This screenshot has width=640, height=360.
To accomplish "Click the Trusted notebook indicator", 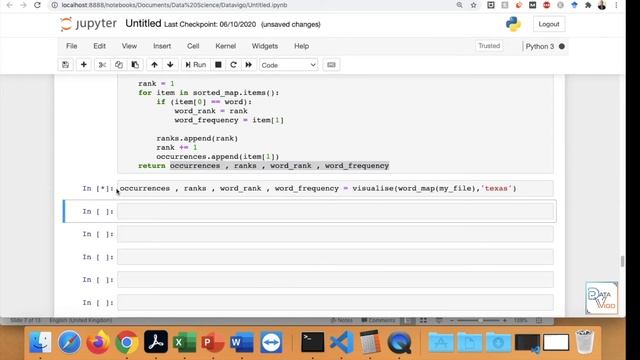I will click(x=489, y=46).
